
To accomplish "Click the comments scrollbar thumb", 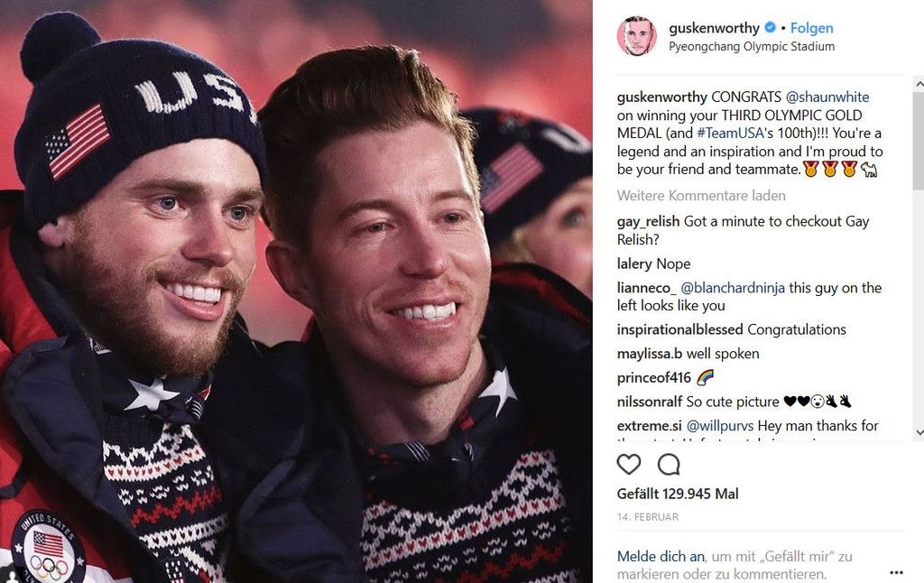I will click(x=919, y=141).
